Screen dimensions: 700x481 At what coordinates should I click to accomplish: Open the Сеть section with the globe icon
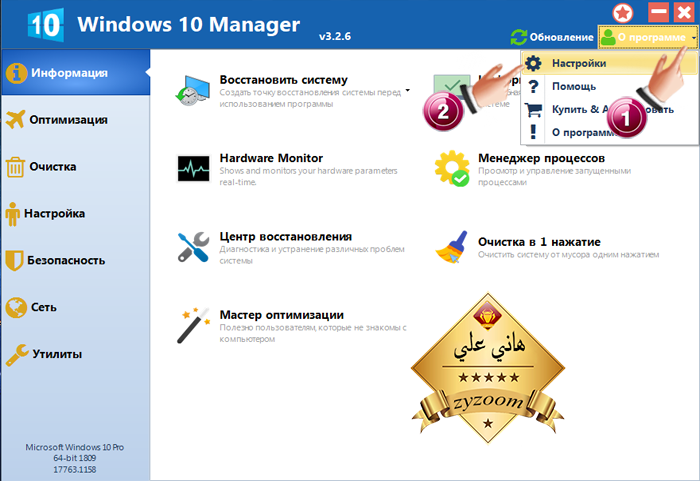pyautogui.click(x=75, y=307)
